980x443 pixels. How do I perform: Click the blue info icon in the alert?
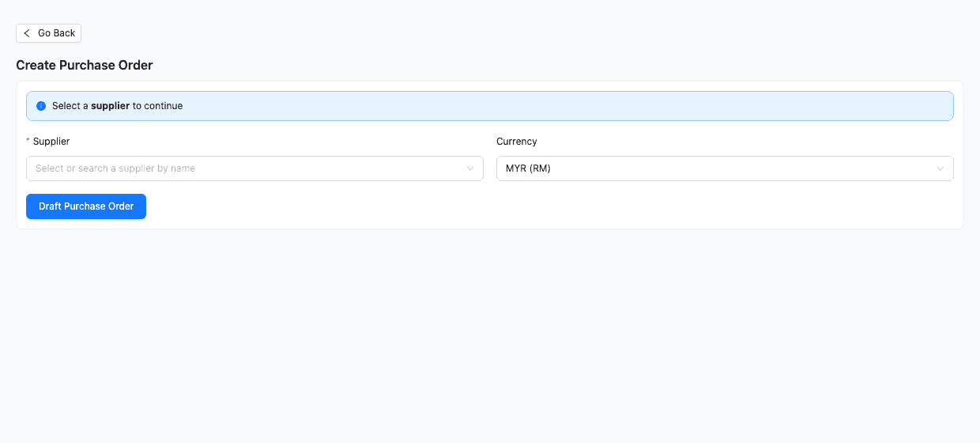click(41, 106)
